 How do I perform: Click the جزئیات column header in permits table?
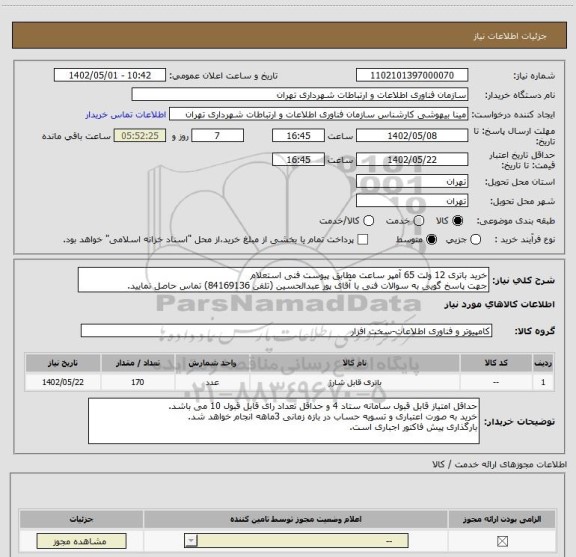81,519
